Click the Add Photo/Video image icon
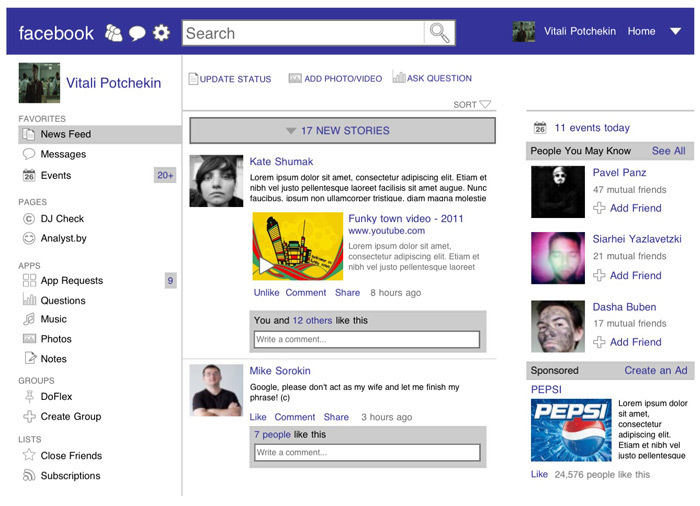 (x=295, y=78)
